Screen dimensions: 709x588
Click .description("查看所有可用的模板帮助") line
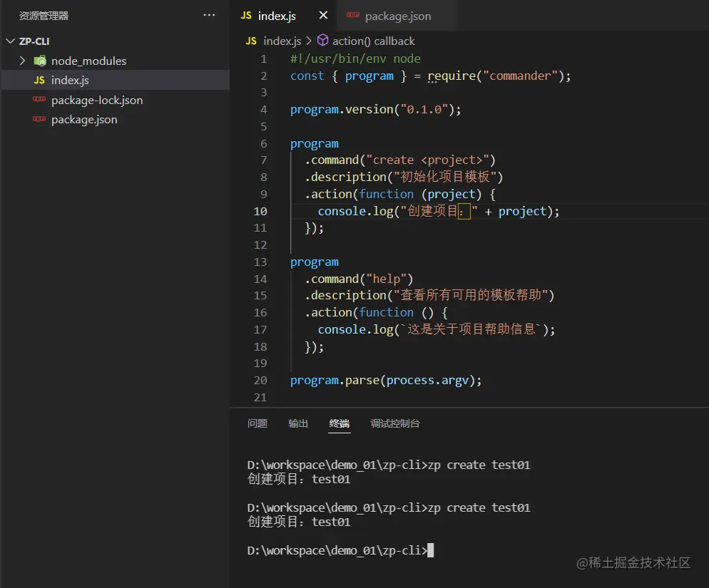click(429, 295)
